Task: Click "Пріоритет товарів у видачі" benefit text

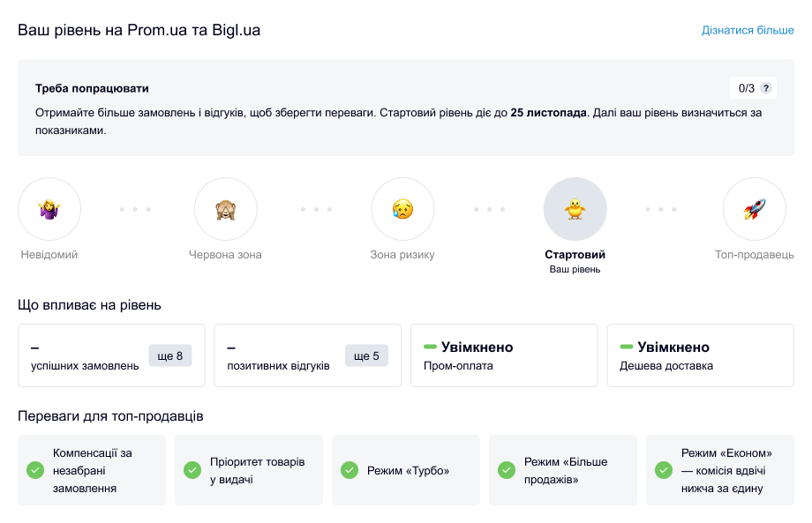Action: (x=258, y=470)
